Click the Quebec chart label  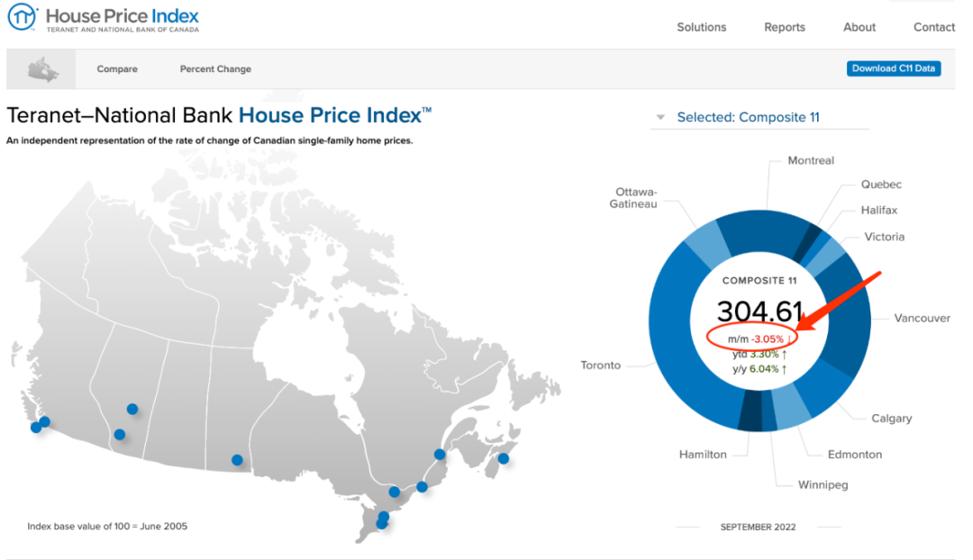point(881,185)
